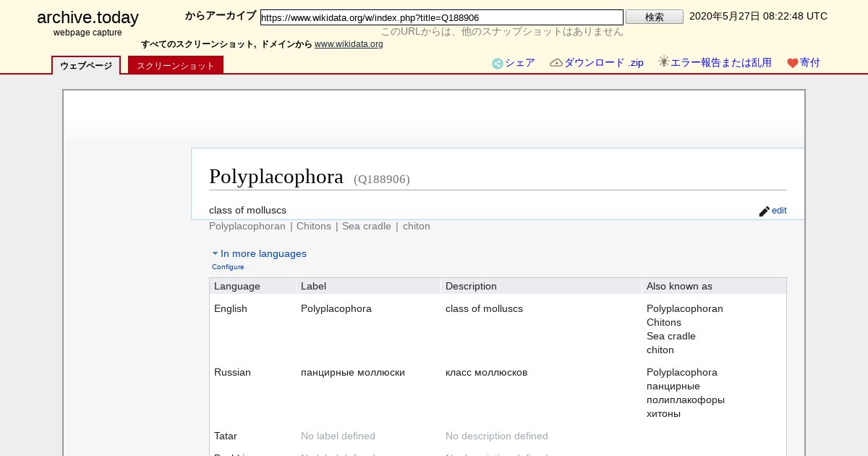Click the シェア share link
The image size is (868, 456).
(x=520, y=63)
